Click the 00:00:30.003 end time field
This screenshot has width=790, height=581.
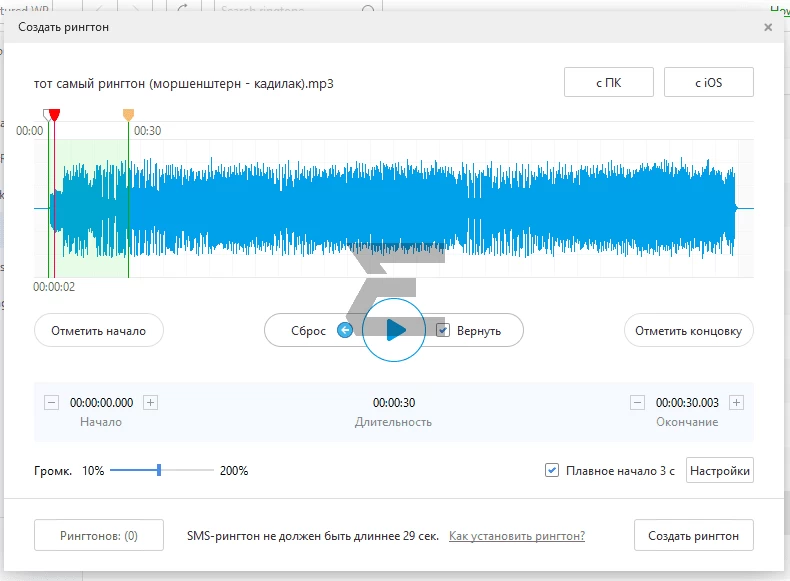[x=687, y=403]
